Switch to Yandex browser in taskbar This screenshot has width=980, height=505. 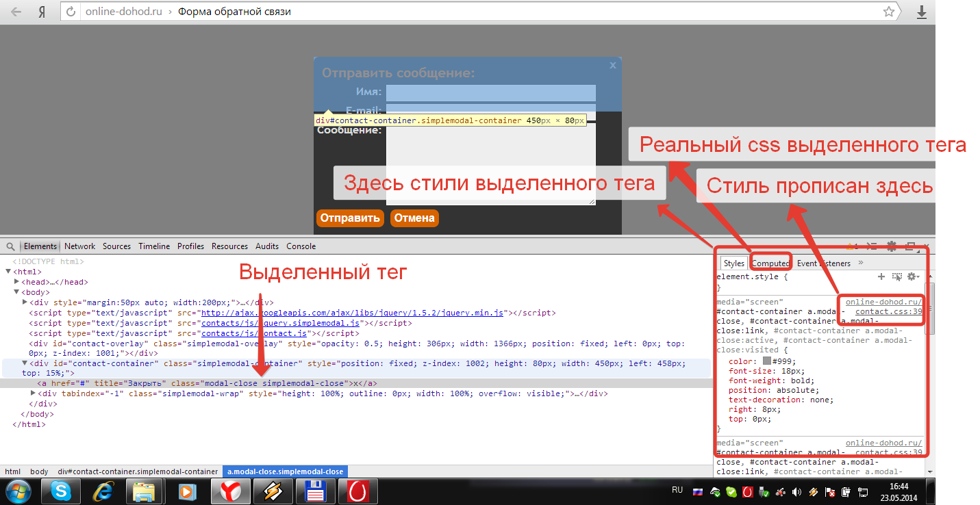(230, 491)
